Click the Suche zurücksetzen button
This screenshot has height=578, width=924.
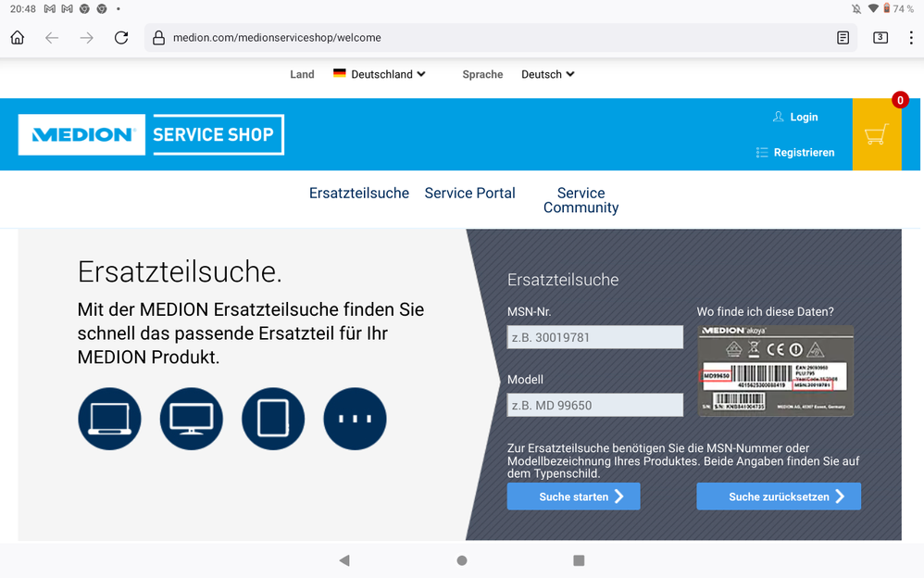779,496
